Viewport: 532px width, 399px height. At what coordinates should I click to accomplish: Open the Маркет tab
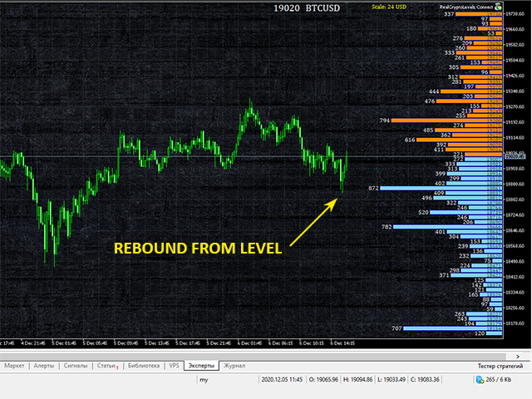point(14,366)
